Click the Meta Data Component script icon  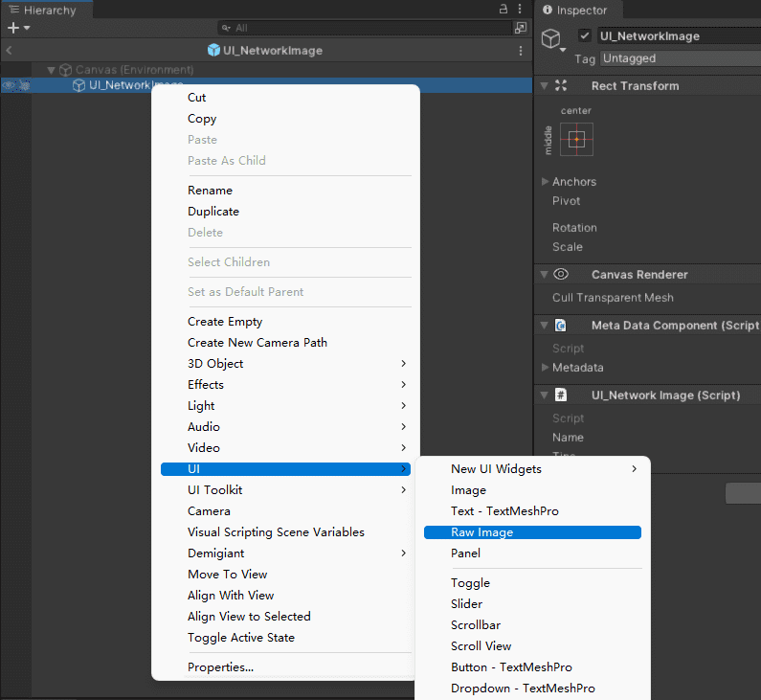tap(561, 326)
